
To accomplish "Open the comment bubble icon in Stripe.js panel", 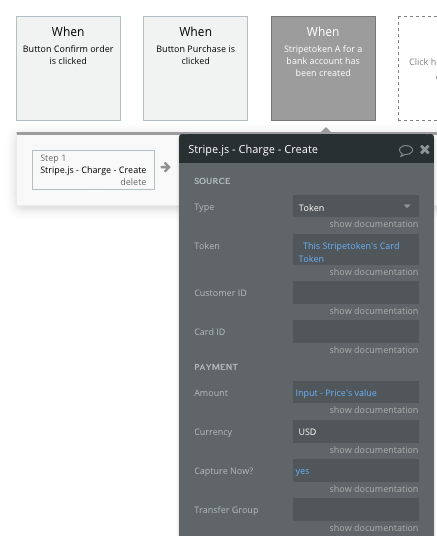I will coord(406,150).
